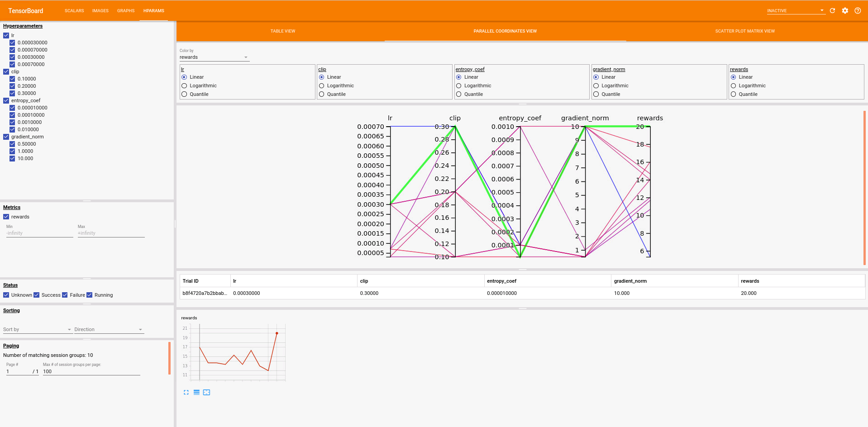This screenshot has width=868, height=427.
Task: Uncheck the Success status checkbox
Action: tap(37, 295)
